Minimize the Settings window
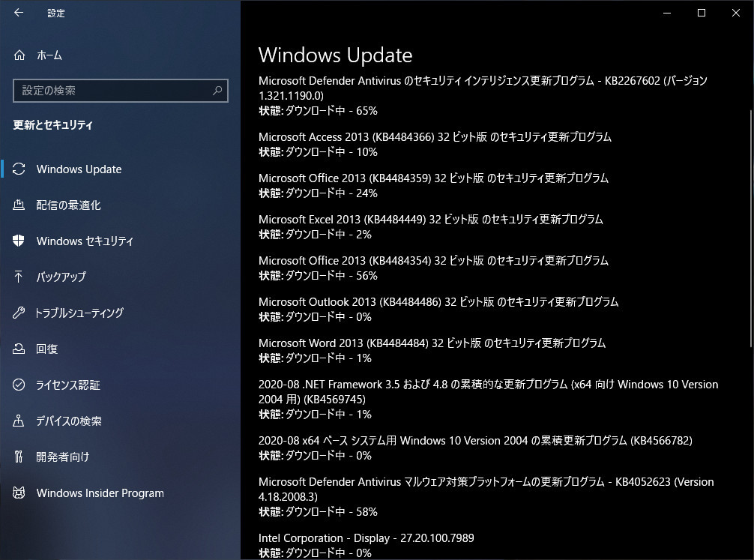This screenshot has width=754, height=560. [x=667, y=13]
